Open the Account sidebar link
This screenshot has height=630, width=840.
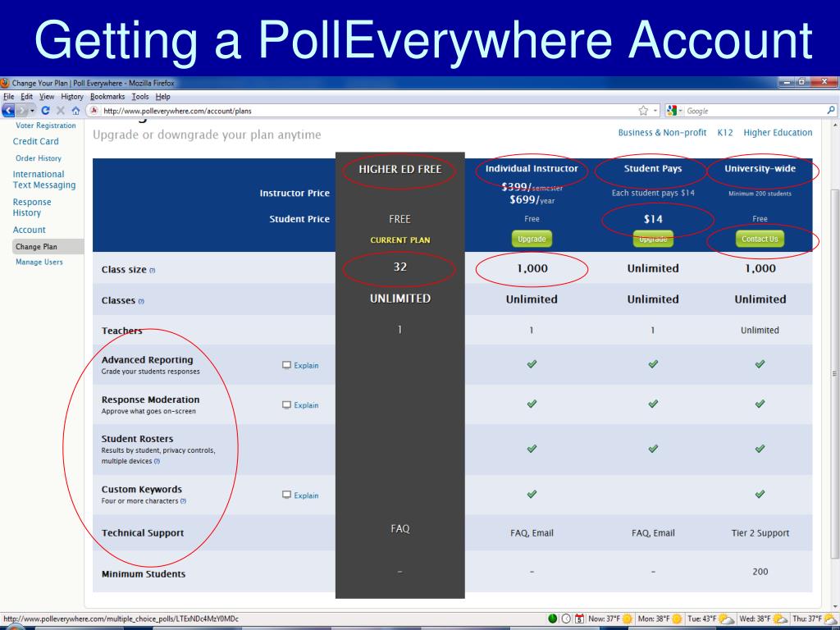(29, 230)
